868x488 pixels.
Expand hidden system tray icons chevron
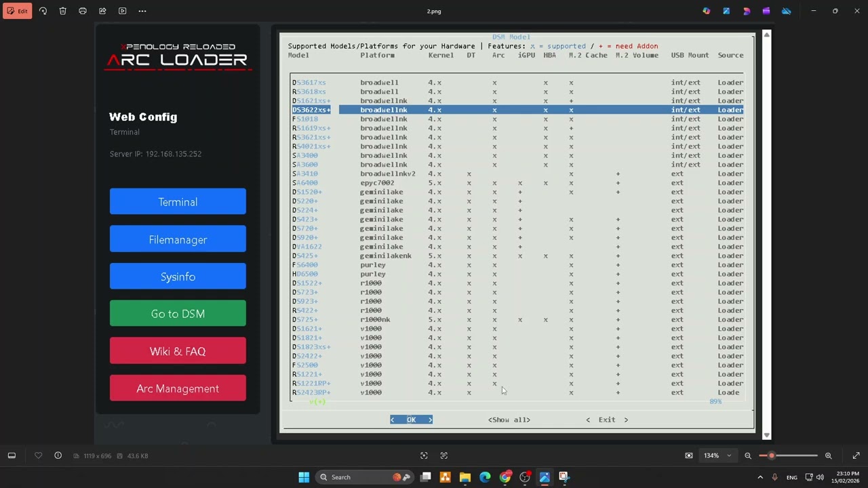point(760,477)
